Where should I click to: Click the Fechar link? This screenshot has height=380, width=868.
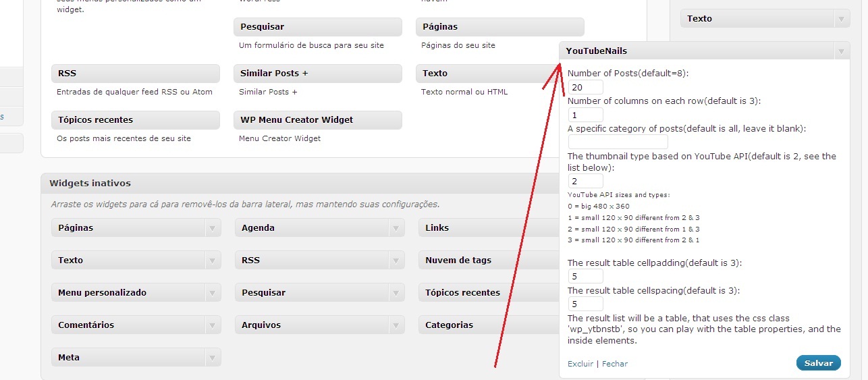click(x=614, y=364)
